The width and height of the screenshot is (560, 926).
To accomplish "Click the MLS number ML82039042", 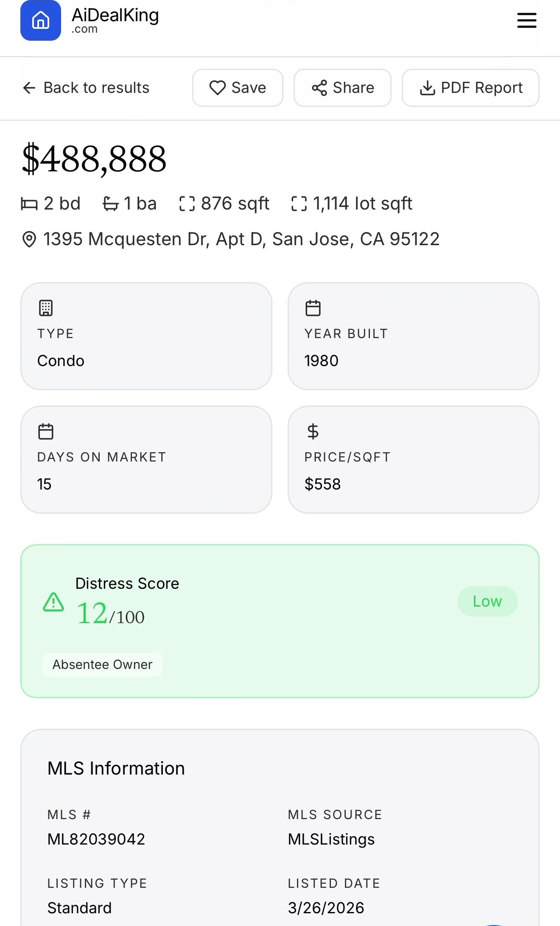I will click(96, 839).
